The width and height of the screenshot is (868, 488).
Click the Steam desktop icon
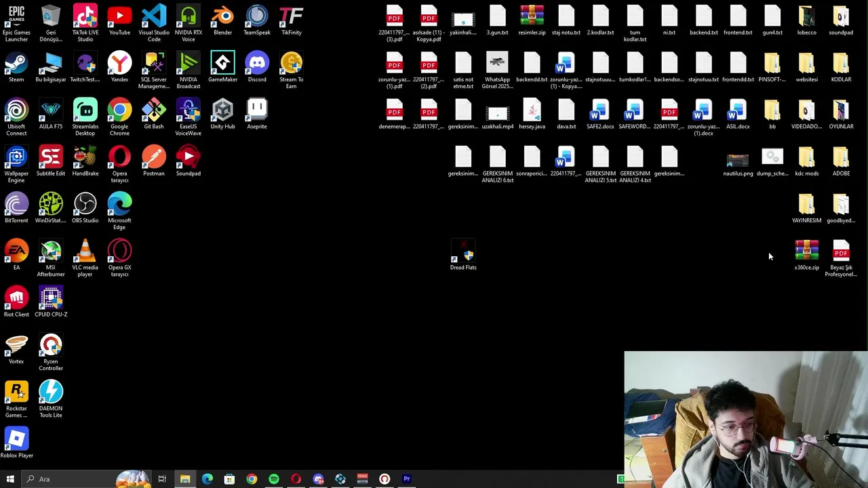(x=16, y=67)
